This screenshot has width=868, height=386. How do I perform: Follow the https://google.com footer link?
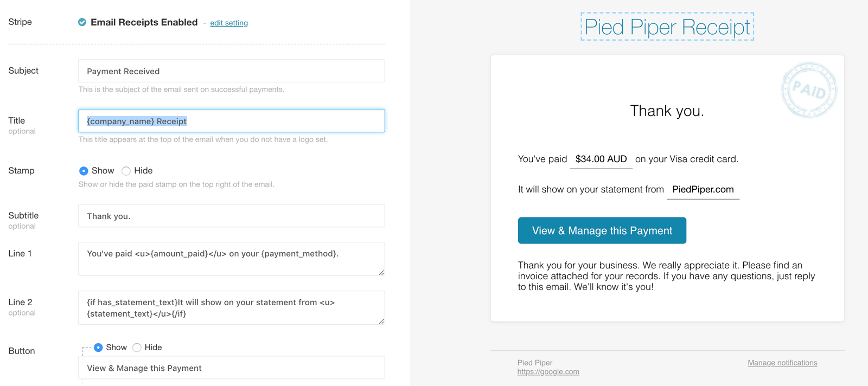(548, 372)
